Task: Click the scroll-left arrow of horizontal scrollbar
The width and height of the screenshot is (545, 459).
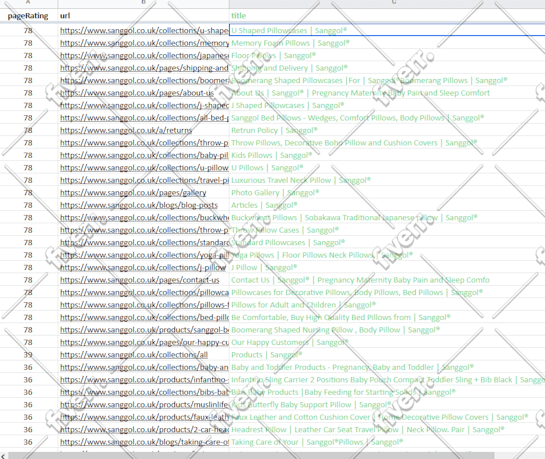Action: tap(3, 456)
